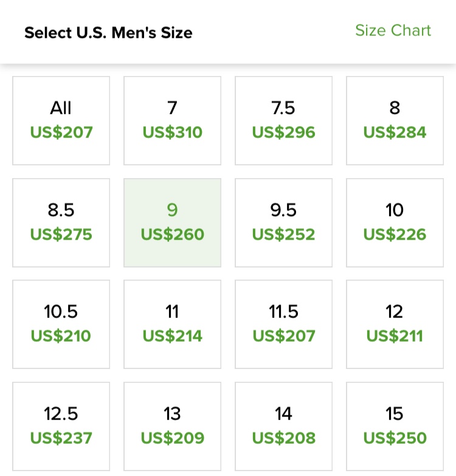The width and height of the screenshot is (456, 476).
Task: Tap size 11.5 at US$207
Action: (284, 324)
